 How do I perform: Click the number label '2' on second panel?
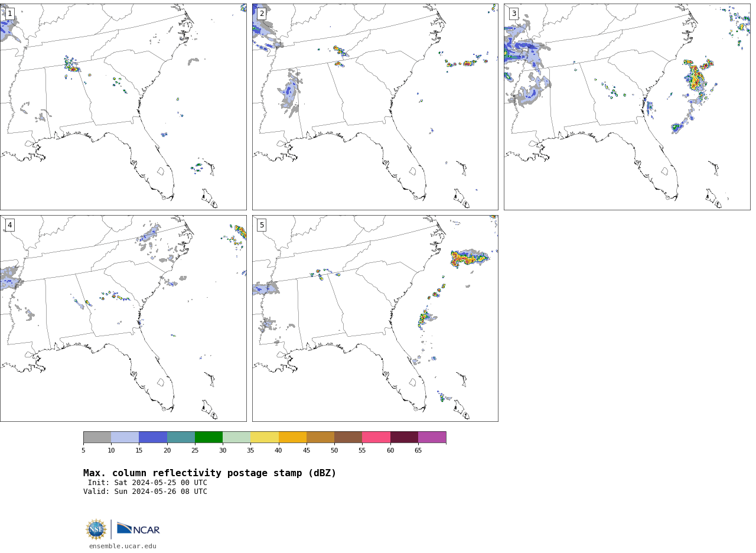pos(262,14)
